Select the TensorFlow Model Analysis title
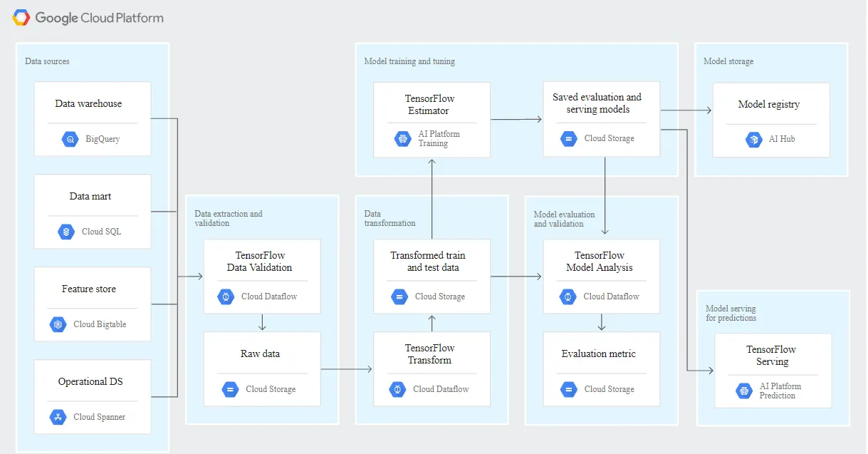 pyautogui.click(x=600, y=262)
